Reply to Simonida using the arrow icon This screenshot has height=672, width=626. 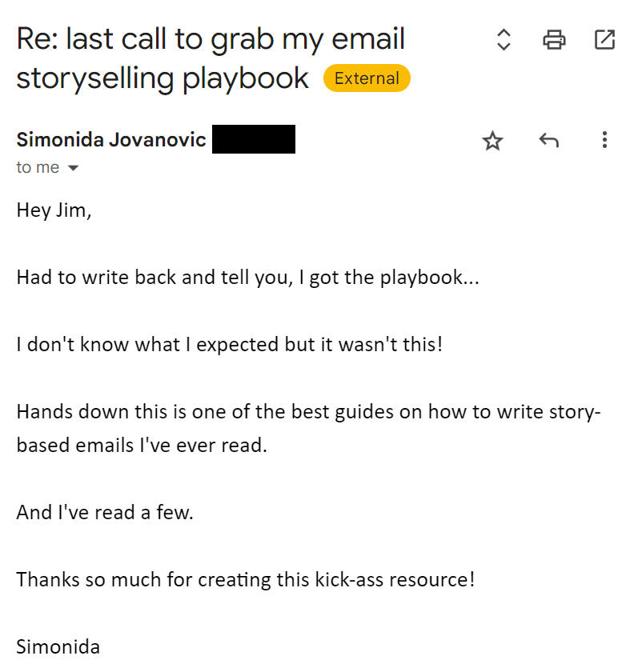coord(548,142)
